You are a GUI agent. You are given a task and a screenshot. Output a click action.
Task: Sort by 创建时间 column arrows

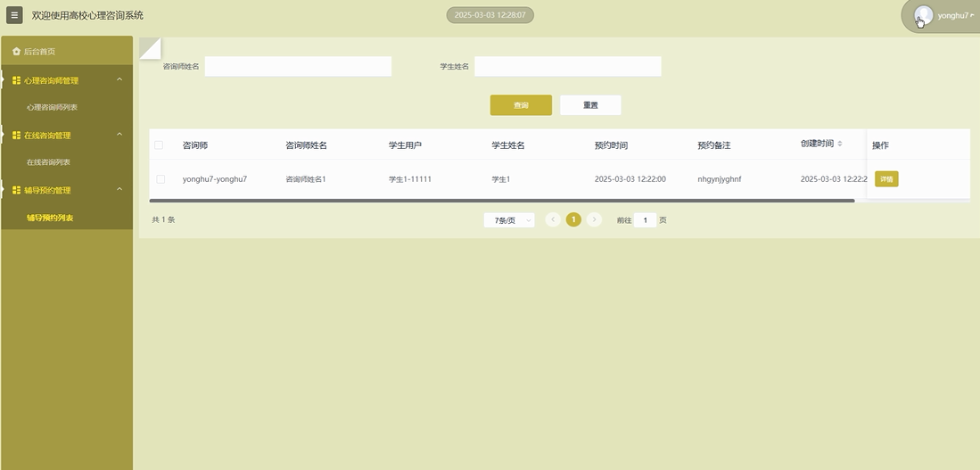click(x=839, y=144)
